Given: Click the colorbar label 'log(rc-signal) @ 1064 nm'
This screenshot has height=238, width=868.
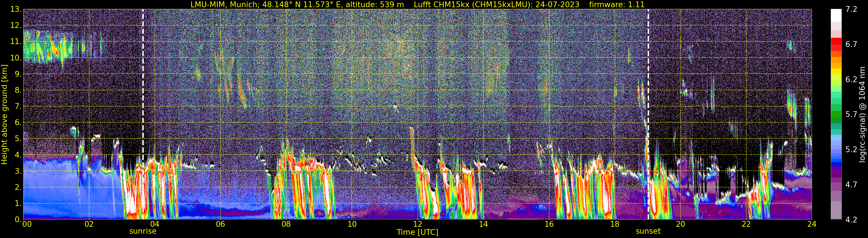Looking at the screenshot, I should coord(863,114).
